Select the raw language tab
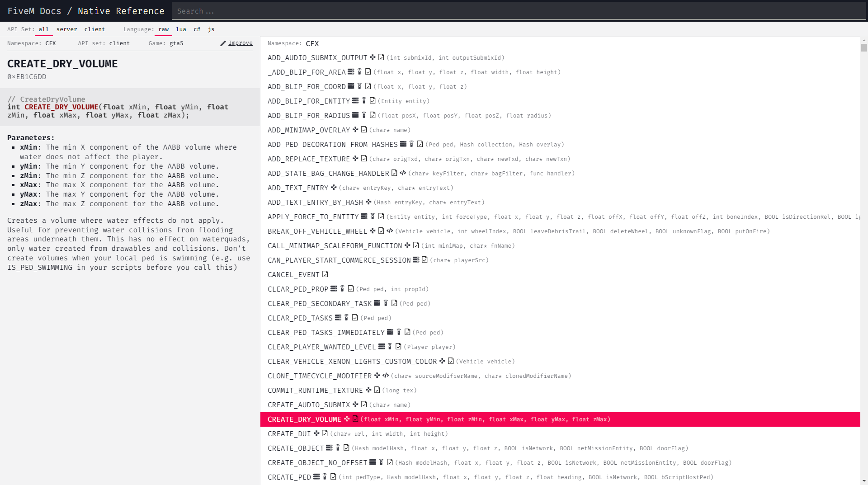Image resolution: width=868 pixels, height=485 pixels. click(164, 29)
